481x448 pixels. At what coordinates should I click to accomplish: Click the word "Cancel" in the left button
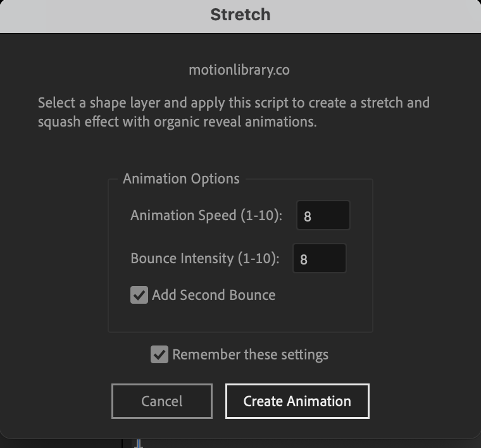click(x=162, y=401)
